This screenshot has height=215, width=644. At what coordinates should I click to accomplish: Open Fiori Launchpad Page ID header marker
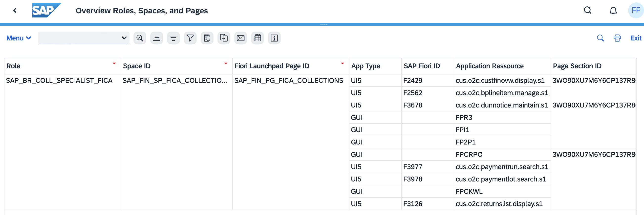(342, 63)
